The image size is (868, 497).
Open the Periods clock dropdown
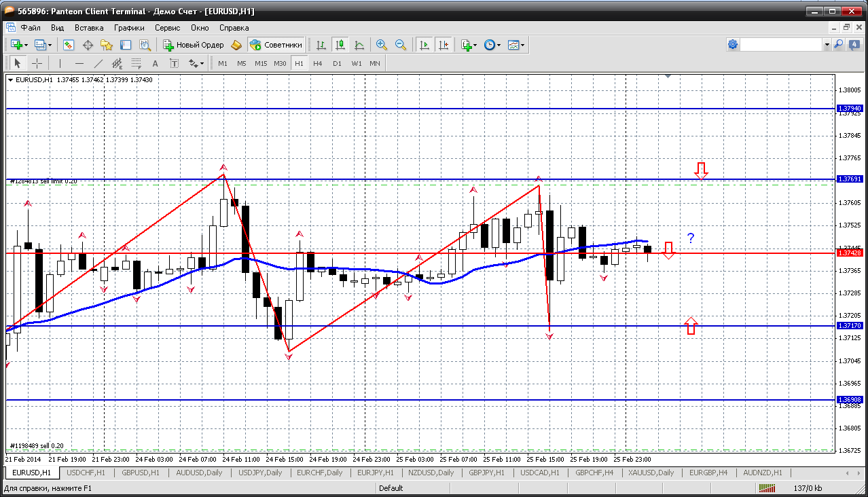click(492, 45)
